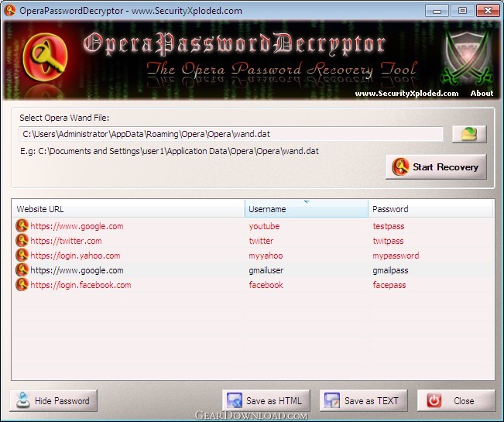
Task: Click the Close button with power icon
Action: point(457,401)
